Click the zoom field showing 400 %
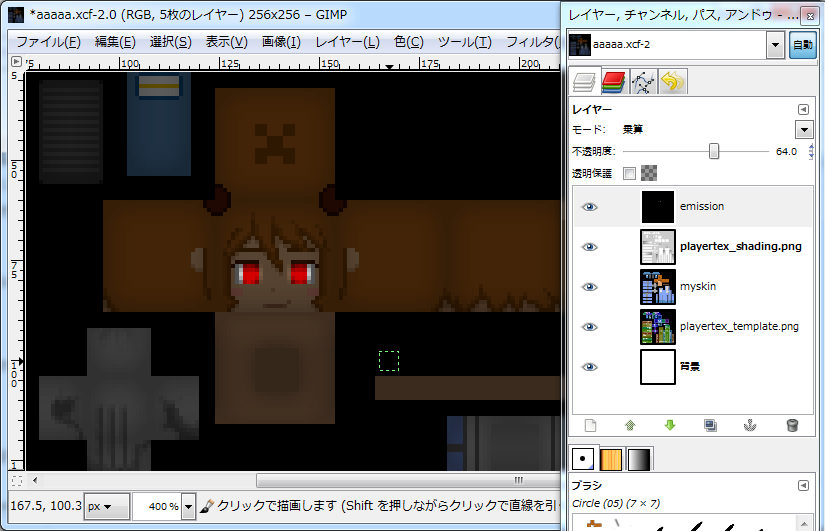Viewport: 825px width, 531px height. click(x=157, y=507)
